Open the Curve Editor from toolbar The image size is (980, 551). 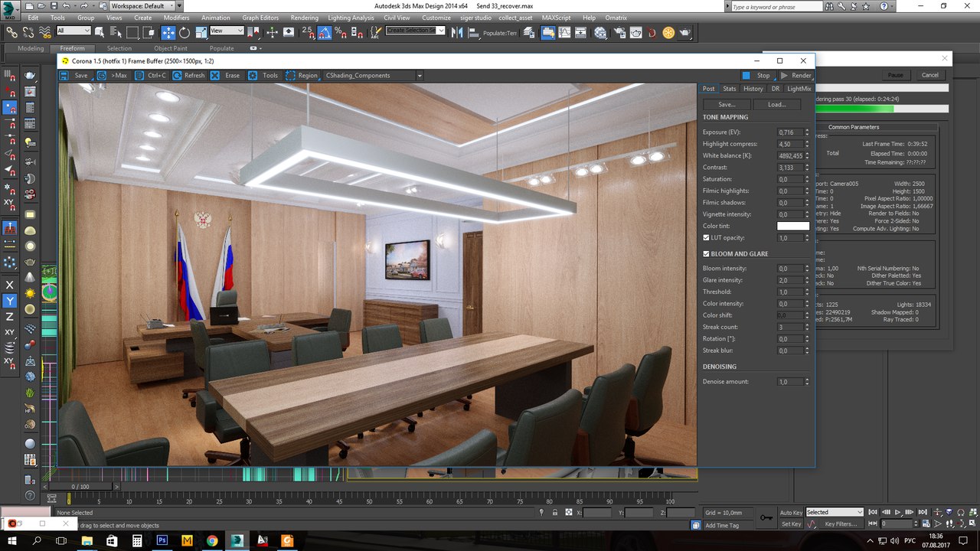coord(566,32)
